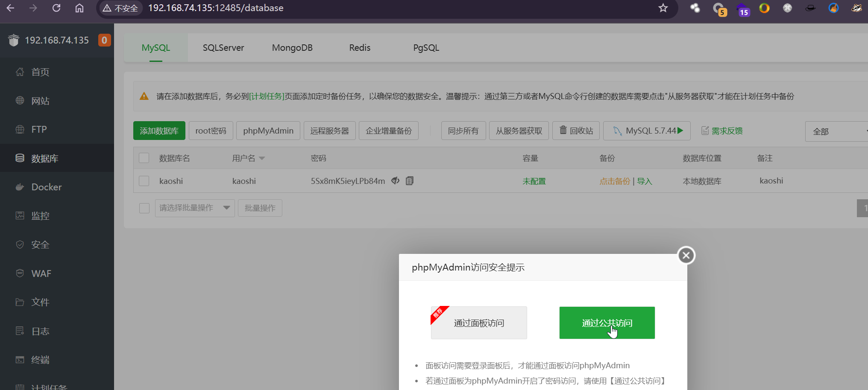Go to the browser home page icon
The width and height of the screenshot is (868, 390).
pos(79,8)
